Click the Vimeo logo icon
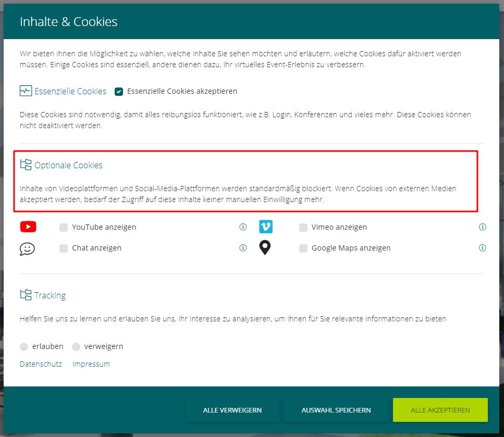 266,227
